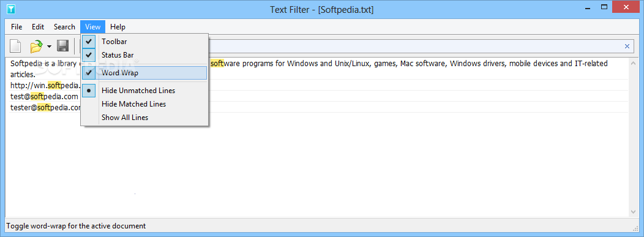Viewport: 644px width, 237px height.
Task: Expand the Open file dropdown arrow
Action: click(50, 47)
